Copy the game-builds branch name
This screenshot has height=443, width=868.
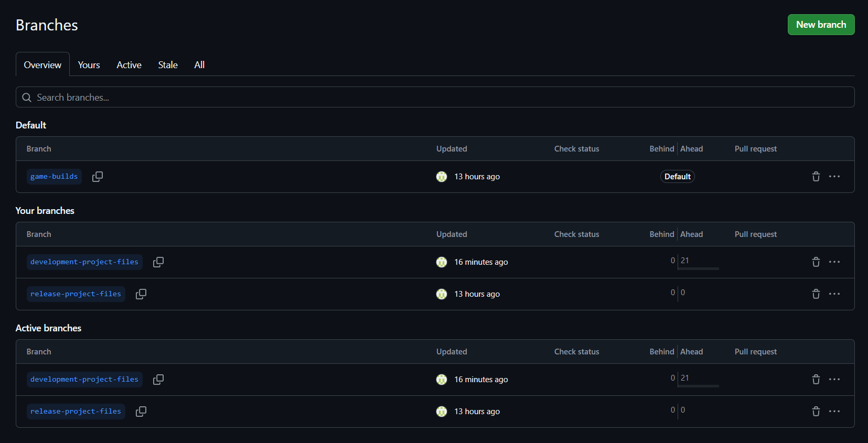pos(98,177)
